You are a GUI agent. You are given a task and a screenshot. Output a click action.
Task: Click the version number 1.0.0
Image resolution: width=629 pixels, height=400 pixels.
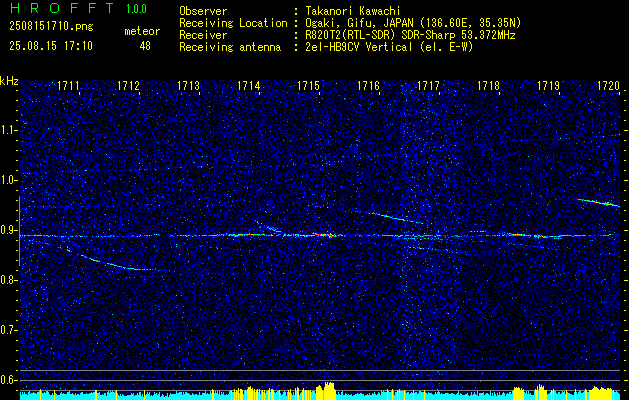[136, 9]
